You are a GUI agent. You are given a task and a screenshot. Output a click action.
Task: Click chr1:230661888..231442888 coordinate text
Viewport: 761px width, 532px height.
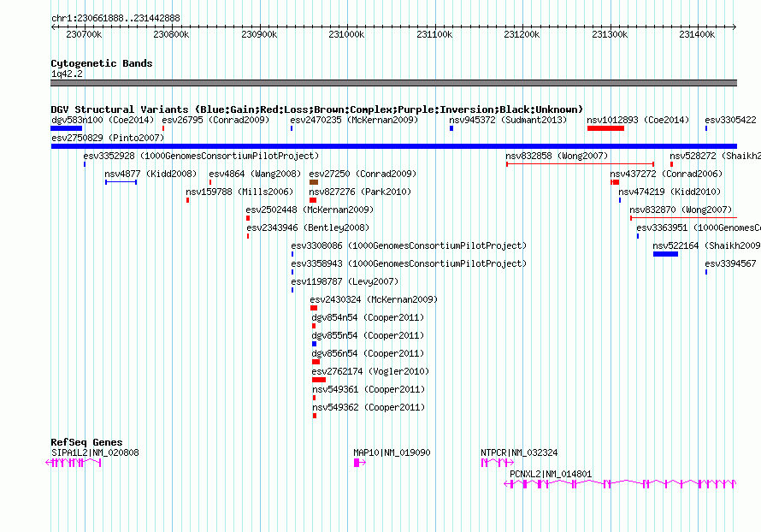click(115, 18)
